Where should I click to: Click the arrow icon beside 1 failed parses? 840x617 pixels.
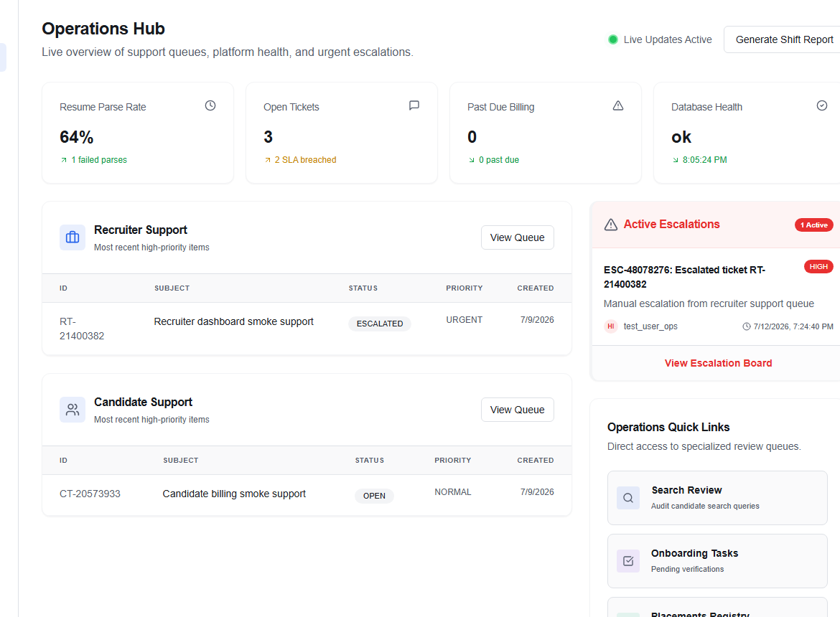[64, 160]
